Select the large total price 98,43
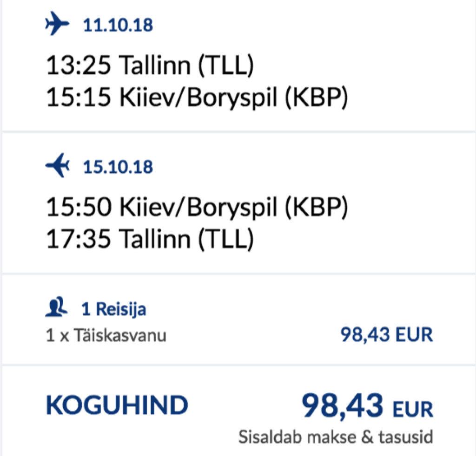The height and width of the screenshot is (456, 476). tap(343, 405)
